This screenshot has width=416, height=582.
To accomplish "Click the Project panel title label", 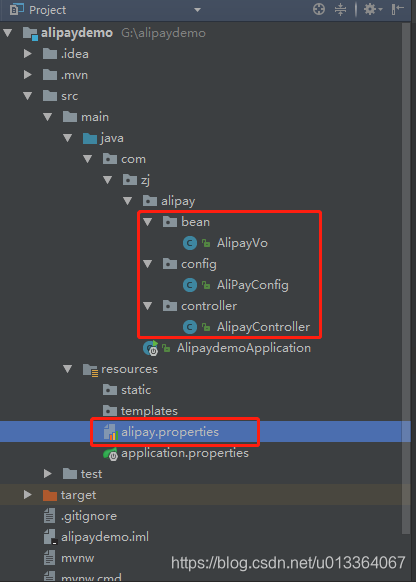I will [x=48, y=10].
